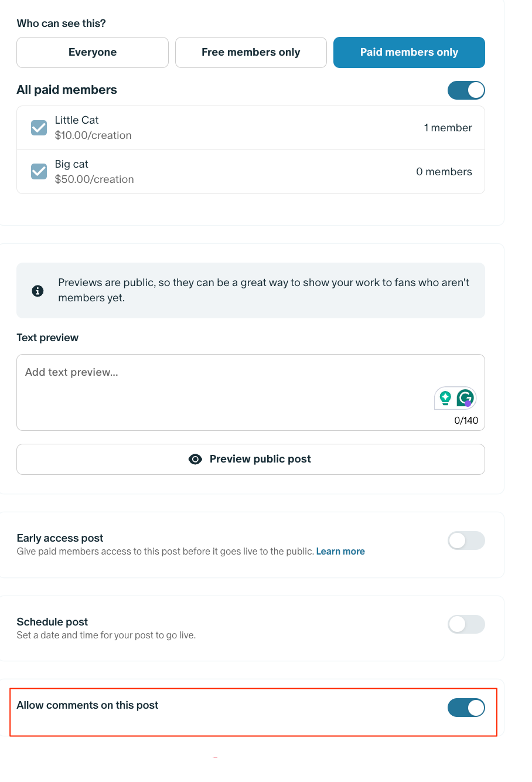Viewport: 532px width, 782px height.
Task: Select the Paid members only option
Action: [x=408, y=52]
